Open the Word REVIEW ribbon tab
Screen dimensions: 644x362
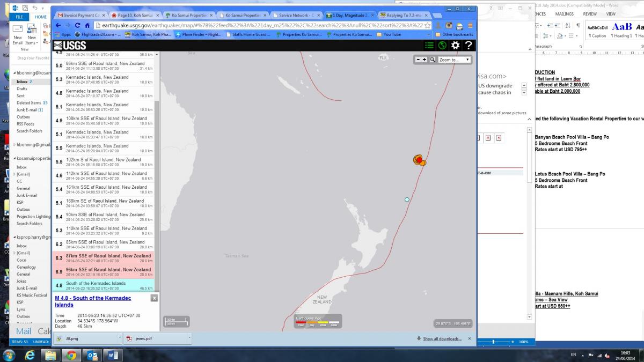point(590,14)
